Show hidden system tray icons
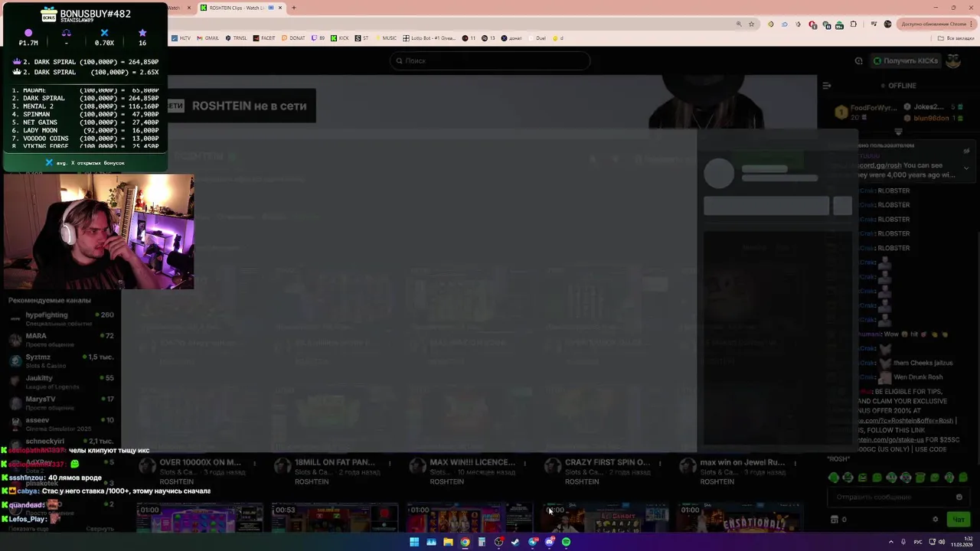Image resolution: width=980 pixels, height=551 pixels. pyautogui.click(x=890, y=542)
